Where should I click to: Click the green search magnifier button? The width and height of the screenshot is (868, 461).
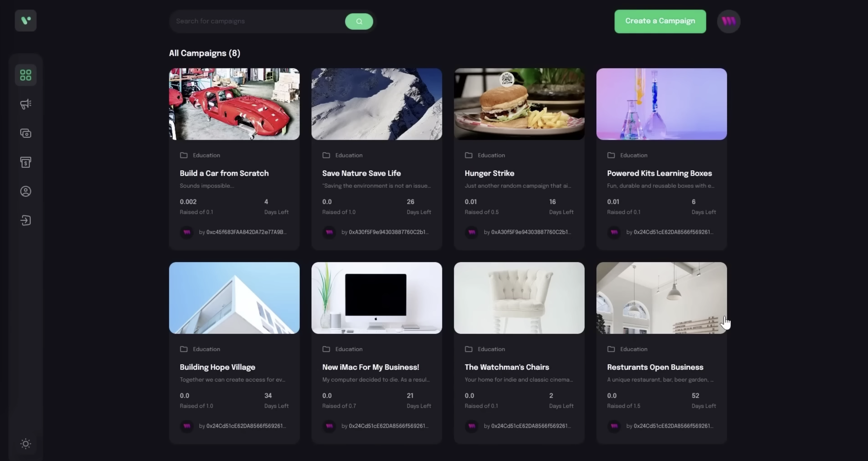359,21
